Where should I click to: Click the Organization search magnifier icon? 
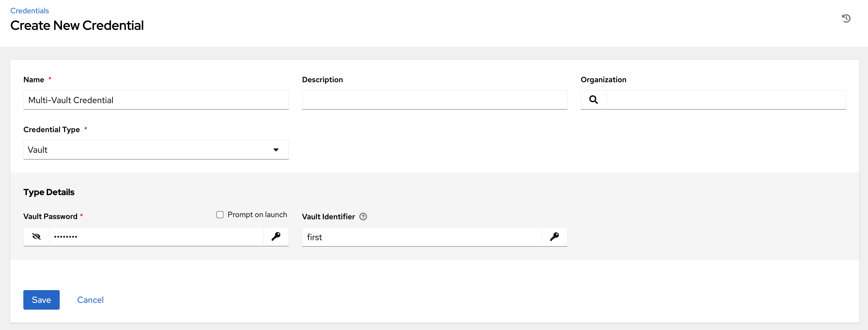point(593,100)
